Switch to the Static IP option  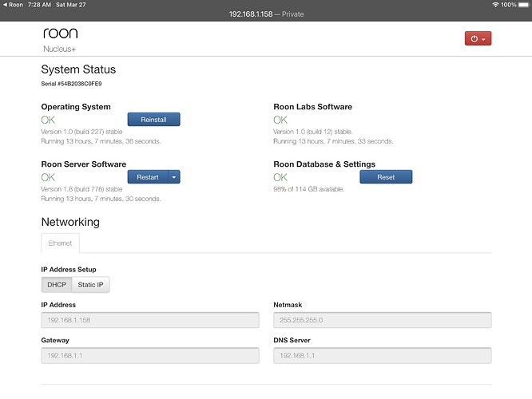pos(90,285)
